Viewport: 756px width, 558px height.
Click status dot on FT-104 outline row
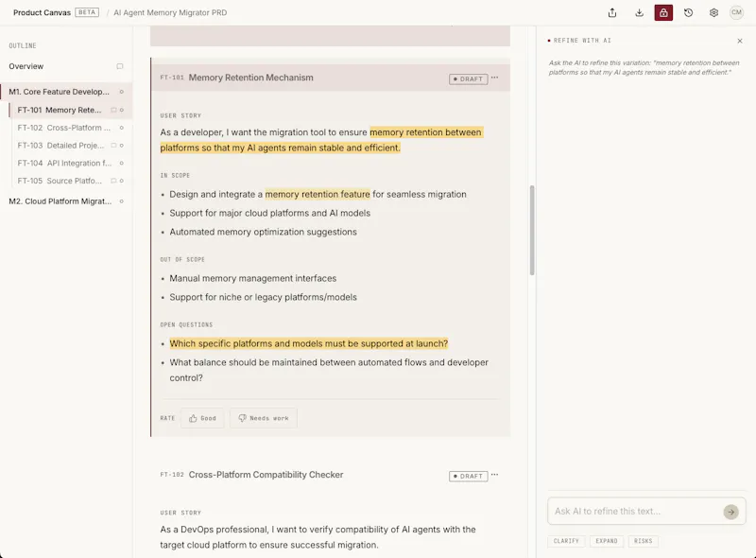click(122, 164)
